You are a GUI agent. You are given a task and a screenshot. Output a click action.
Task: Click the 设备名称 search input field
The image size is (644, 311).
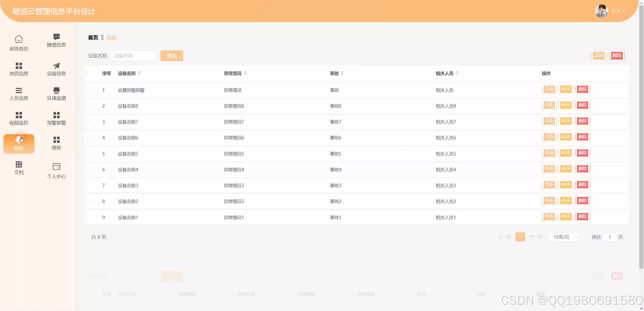click(134, 56)
